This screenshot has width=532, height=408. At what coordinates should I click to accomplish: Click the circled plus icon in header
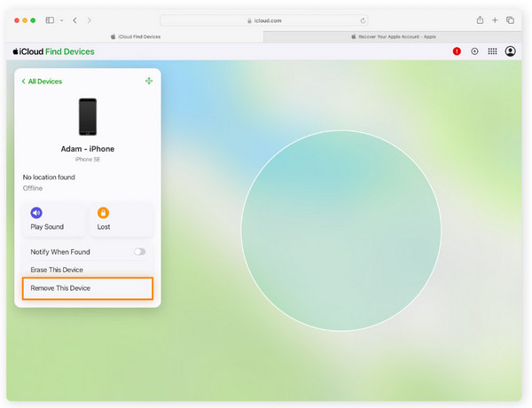(x=474, y=51)
